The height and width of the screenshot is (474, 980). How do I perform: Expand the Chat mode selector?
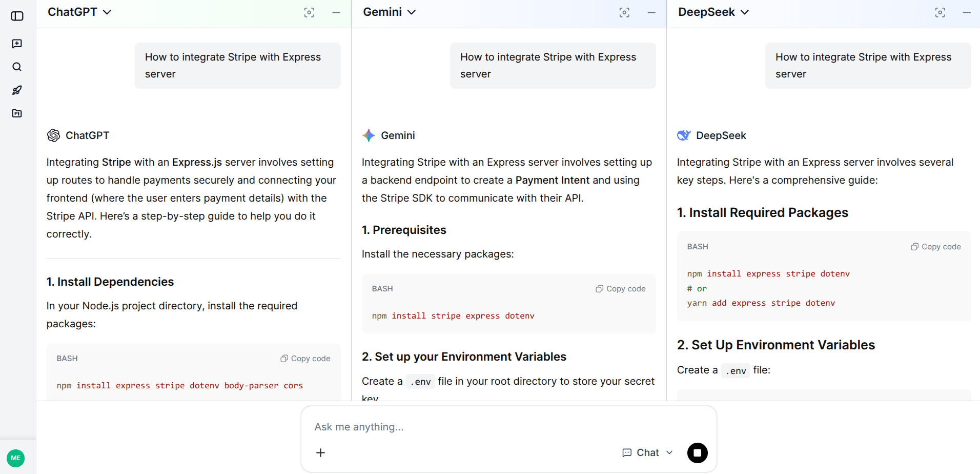pos(647,452)
